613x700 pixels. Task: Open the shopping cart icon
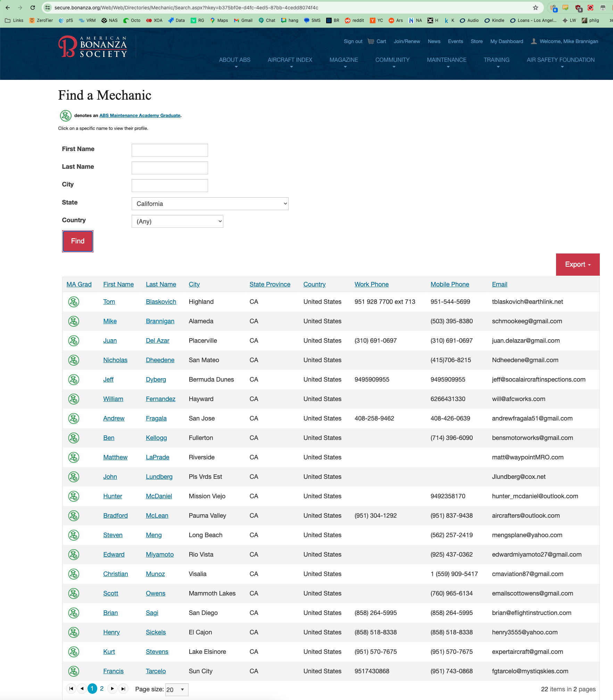[371, 41]
